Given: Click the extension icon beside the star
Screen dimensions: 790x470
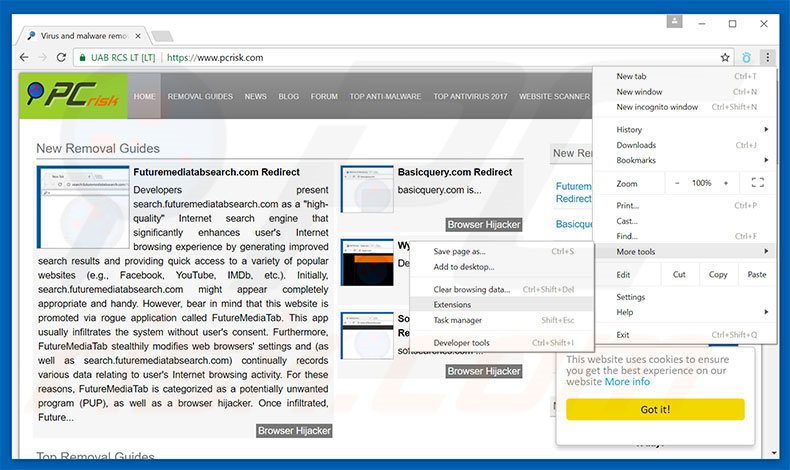Looking at the screenshot, I should [x=746, y=58].
